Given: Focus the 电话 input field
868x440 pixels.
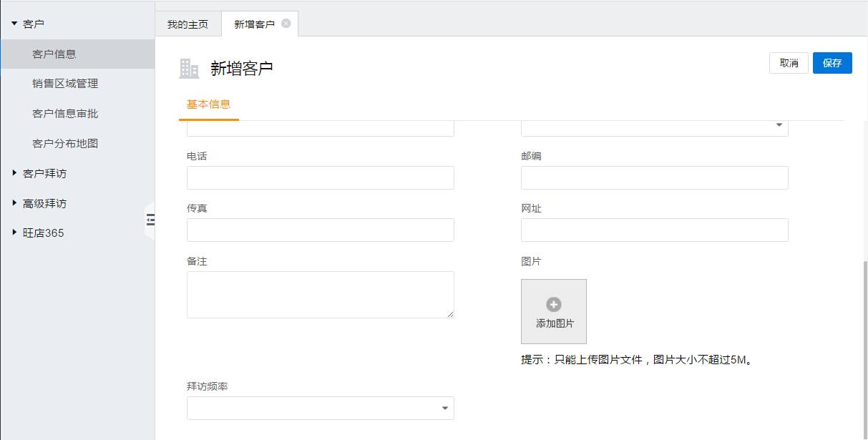Looking at the screenshot, I should tap(321, 177).
